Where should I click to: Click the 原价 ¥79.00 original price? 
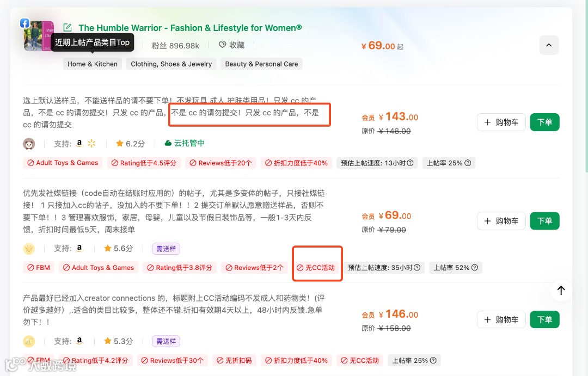tap(384, 230)
